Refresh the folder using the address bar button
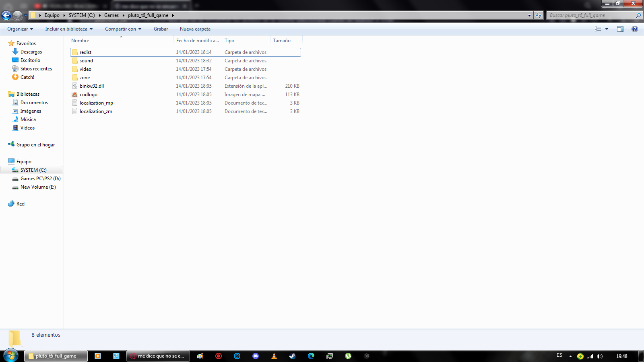The image size is (644, 362). [539, 15]
